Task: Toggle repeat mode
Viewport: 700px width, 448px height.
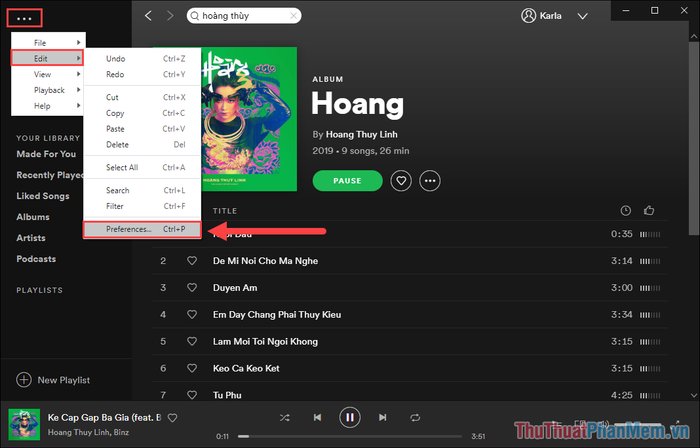Action: click(x=415, y=418)
